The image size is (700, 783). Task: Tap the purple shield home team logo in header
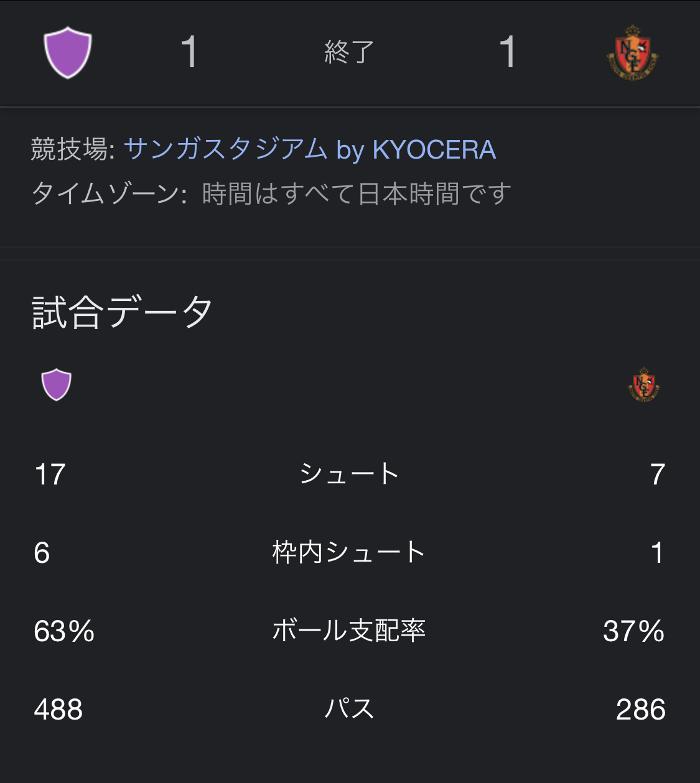(x=68, y=52)
